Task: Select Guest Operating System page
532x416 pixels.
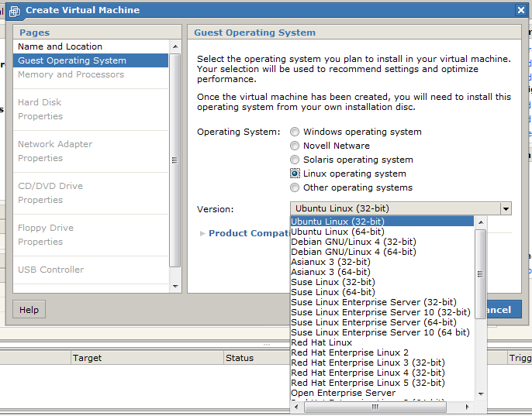Action: pos(72,60)
